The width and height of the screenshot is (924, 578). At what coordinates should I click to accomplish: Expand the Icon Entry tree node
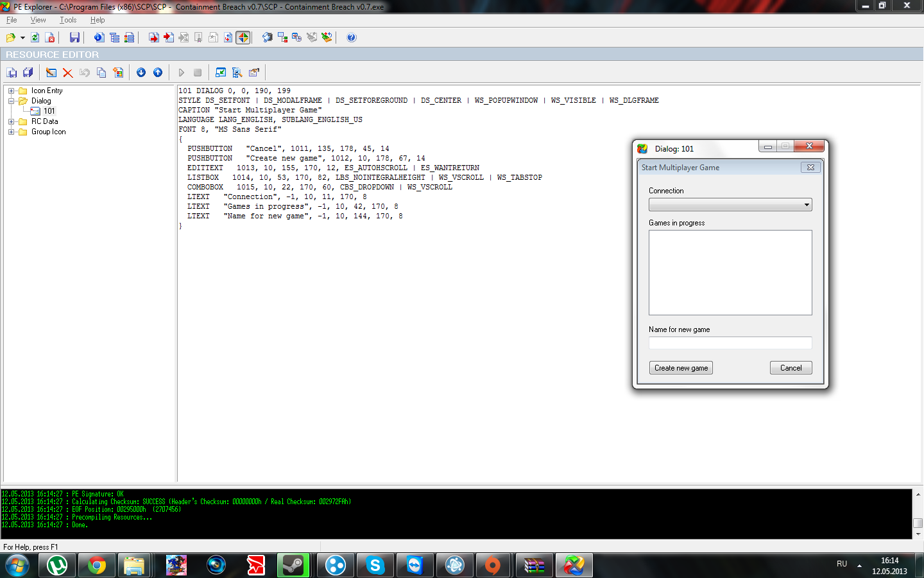click(x=11, y=91)
